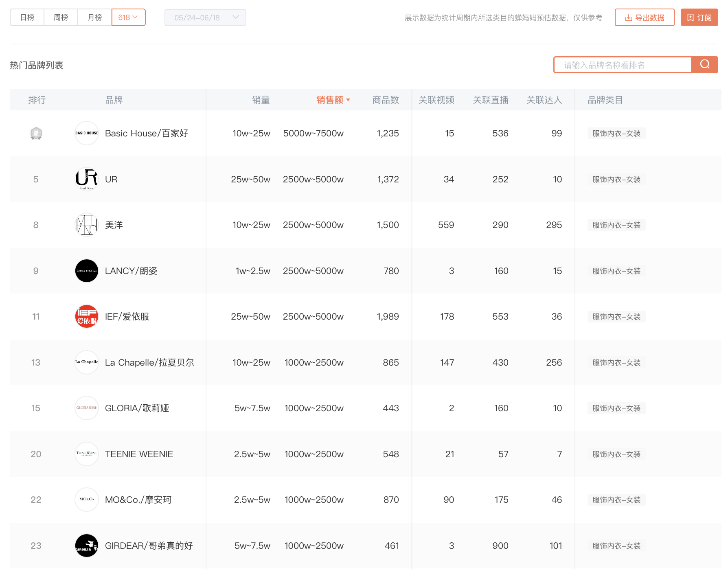Open the Basic House brand logo
Image resolution: width=728 pixels, height=570 pixels.
pos(87,133)
